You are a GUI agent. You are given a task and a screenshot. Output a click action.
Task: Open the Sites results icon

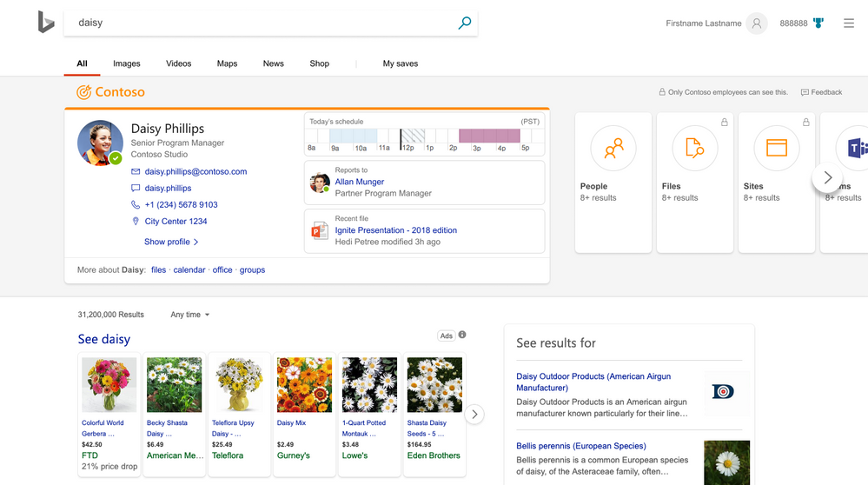(777, 149)
